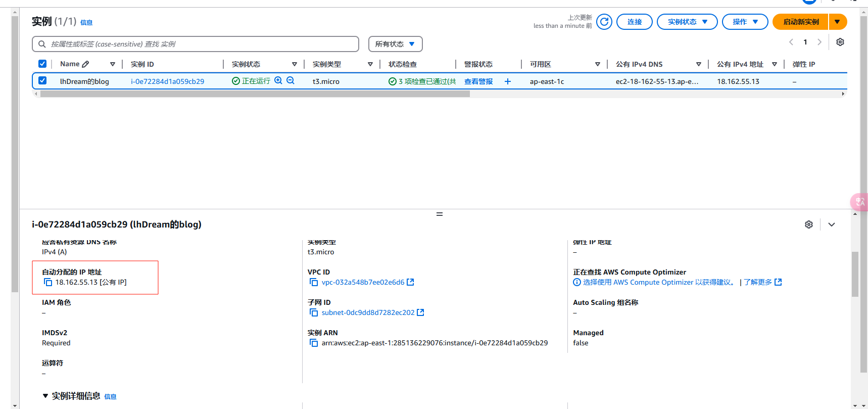Viewport: 868px width, 409px height.
Task: Open the 实例状态 dropdown button
Action: [687, 22]
